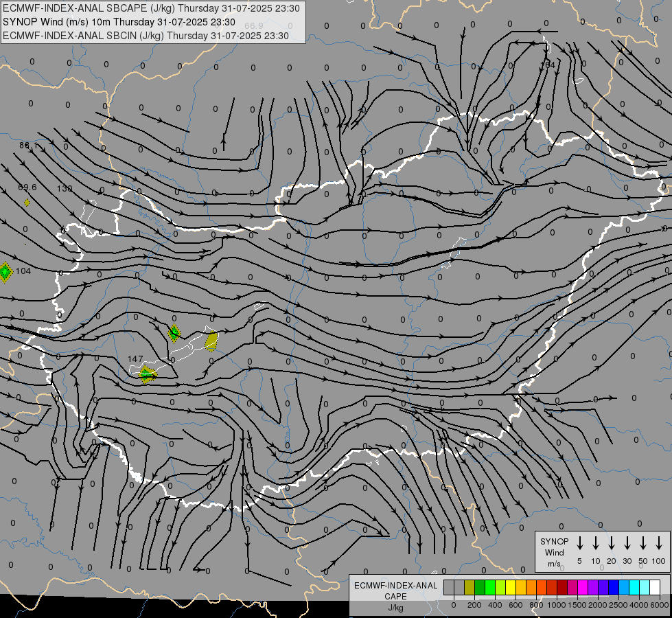Click the 2000 tick label in CAPE legend

pos(598,605)
